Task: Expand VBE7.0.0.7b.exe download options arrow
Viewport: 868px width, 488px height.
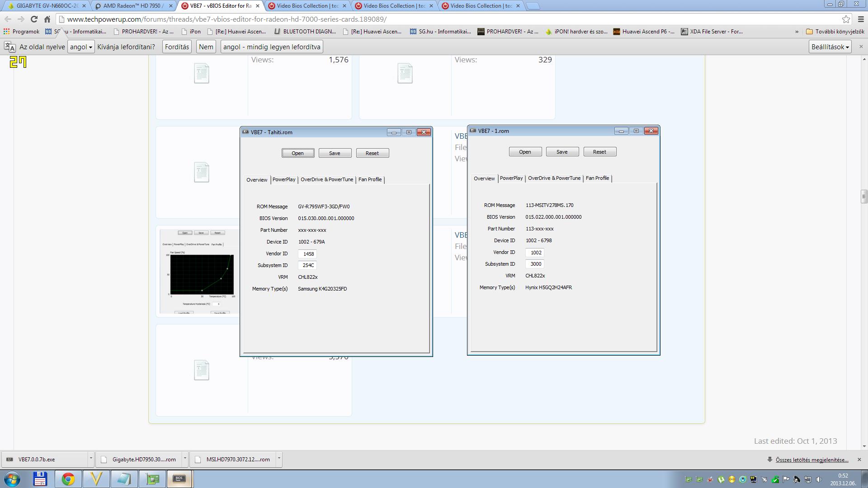Action: [x=91, y=459]
